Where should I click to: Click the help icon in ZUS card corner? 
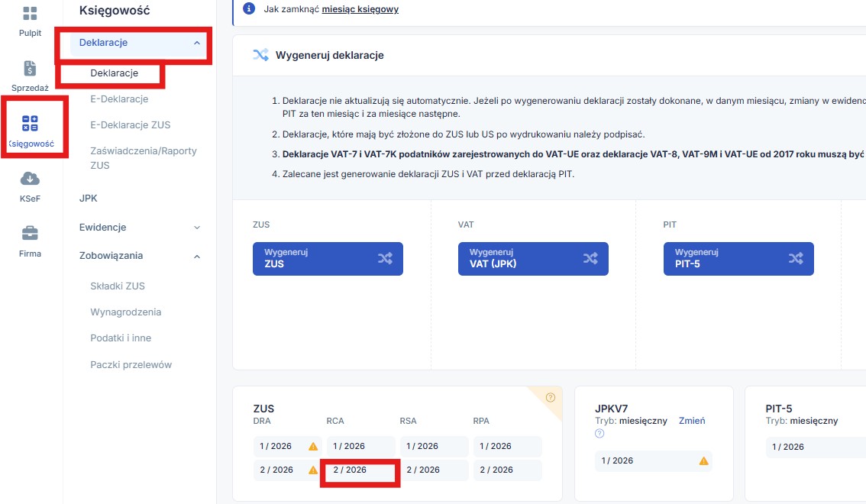550,397
